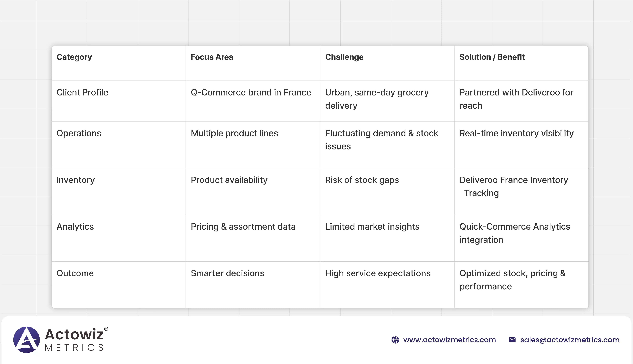Click the Solution / Benefit header
This screenshot has width=633, height=364.
pos(492,57)
